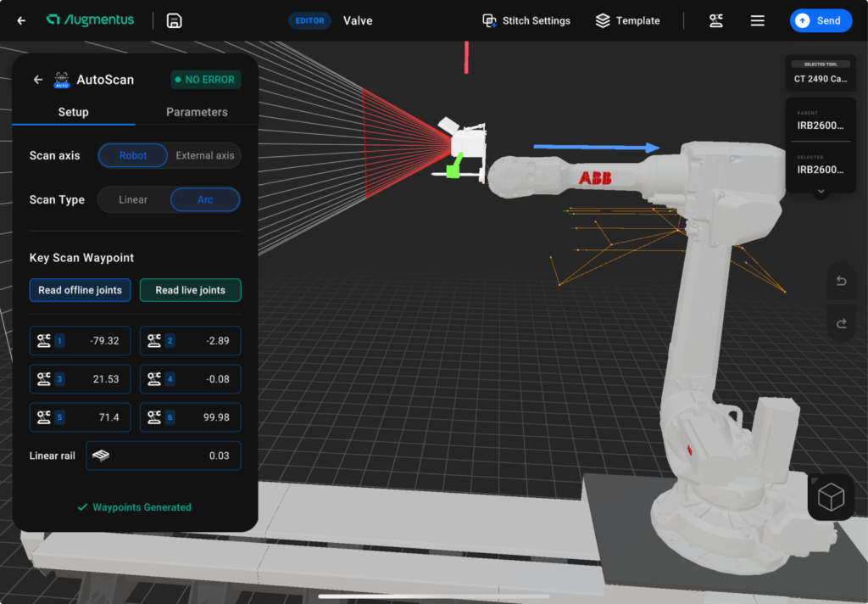Open the 3D view cube at bottom right
This screenshot has width=868, height=604.
830,496
